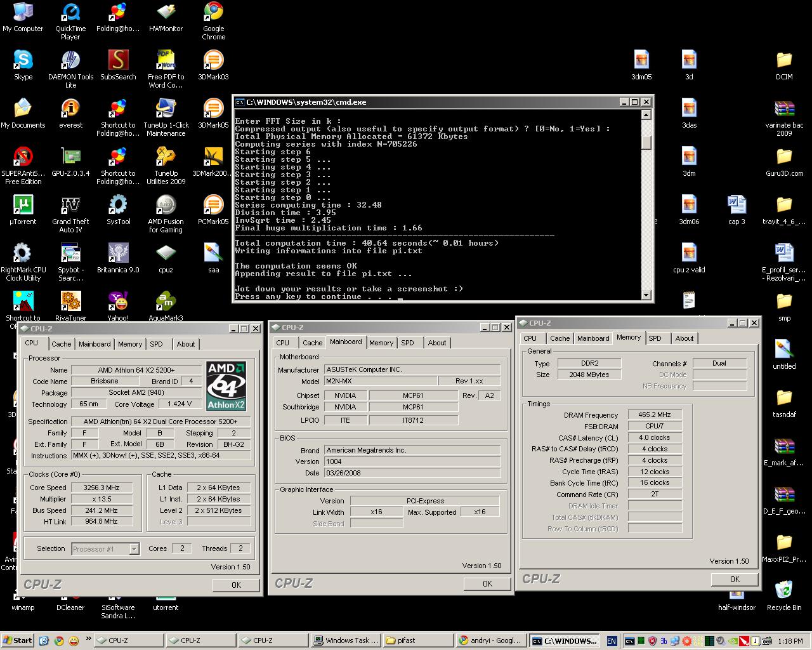Viewport: 812px width, 650px height.
Task: Click OK in the right CPU-Z window
Action: [x=735, y=579]
